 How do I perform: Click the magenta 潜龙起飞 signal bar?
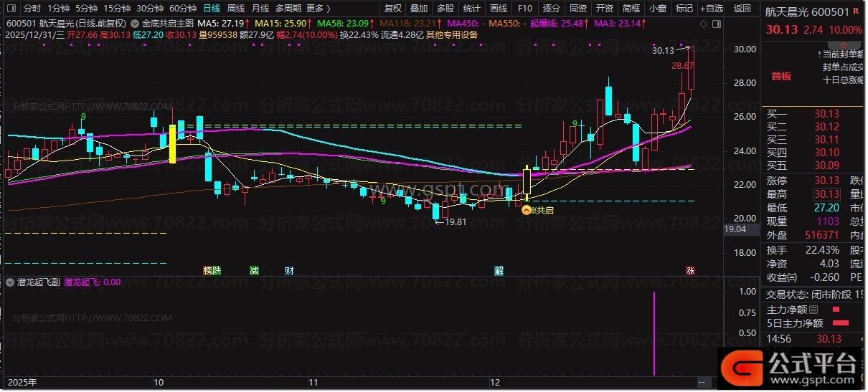coord(654,333)
